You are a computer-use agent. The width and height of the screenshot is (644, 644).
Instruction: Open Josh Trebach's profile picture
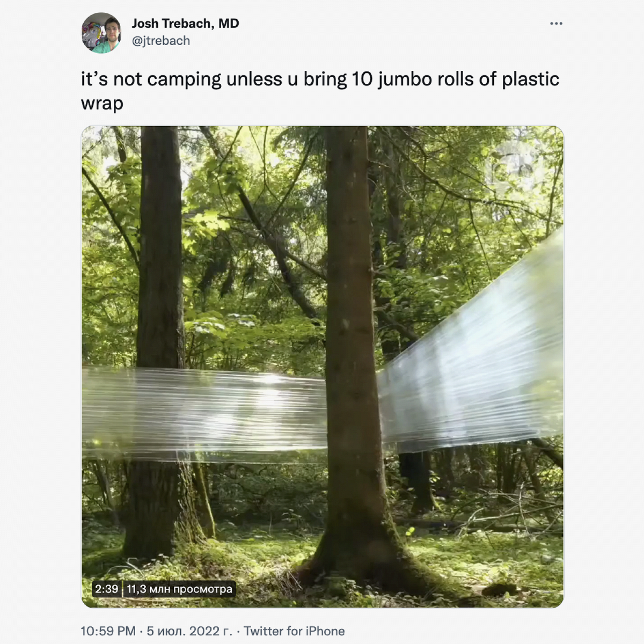tap(102, 33)
